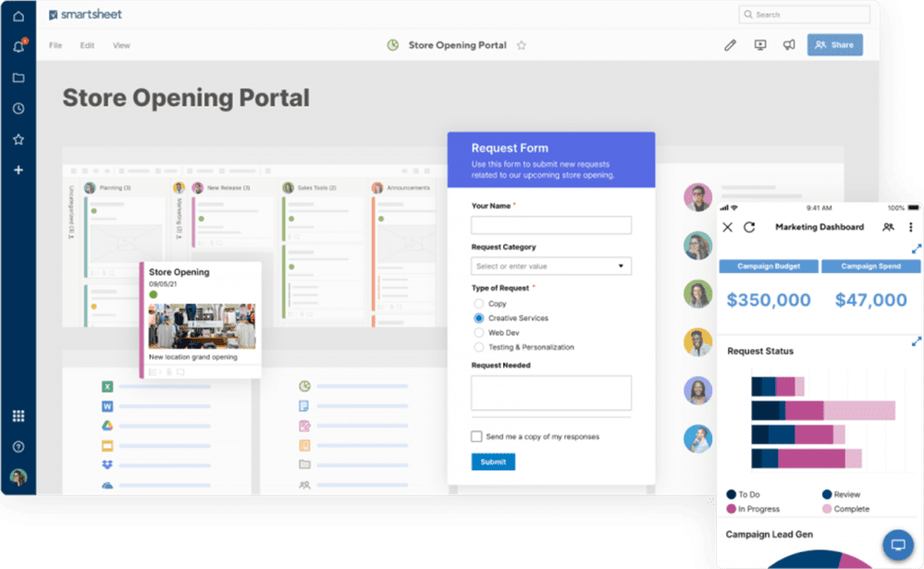Click the megaphone Announcements icon

pos(789,44)
